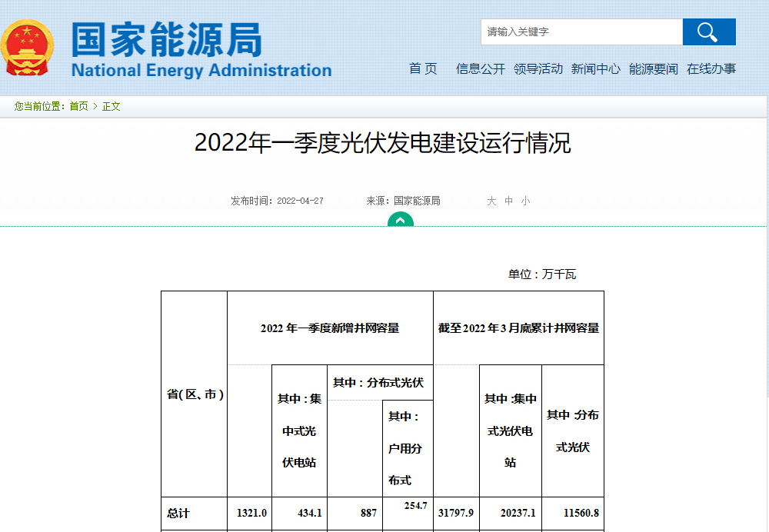769x532 pixels.
Task: Go to 领导活动 section
Action: tap(538, 68)
